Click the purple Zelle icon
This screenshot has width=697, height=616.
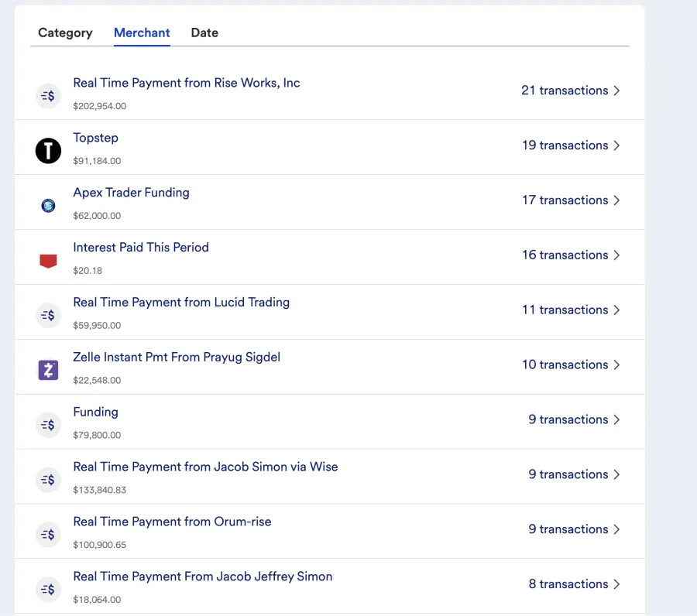click(48, 370)
